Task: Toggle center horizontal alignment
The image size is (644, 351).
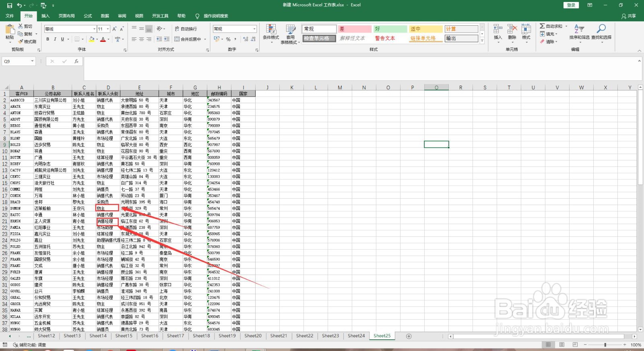Action: coord(141,39)
